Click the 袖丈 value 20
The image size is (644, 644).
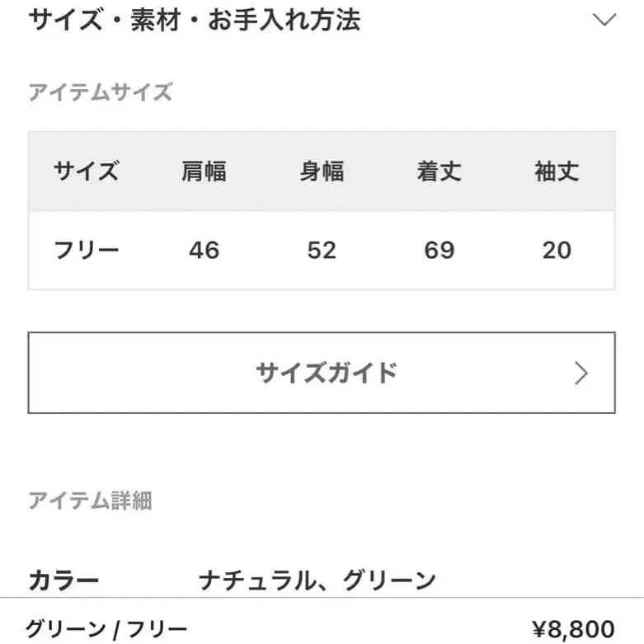(x=557, y=250)
